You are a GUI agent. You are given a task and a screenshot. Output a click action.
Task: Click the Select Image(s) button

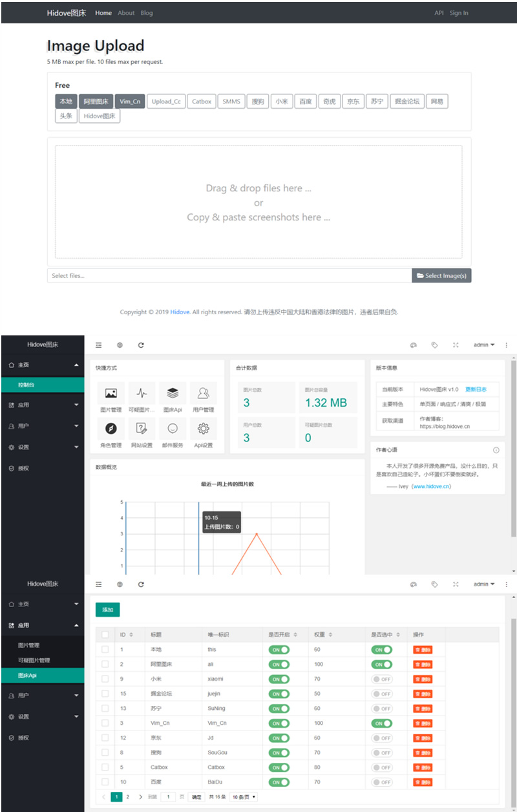pyautogui.click(x=442, y=275)
